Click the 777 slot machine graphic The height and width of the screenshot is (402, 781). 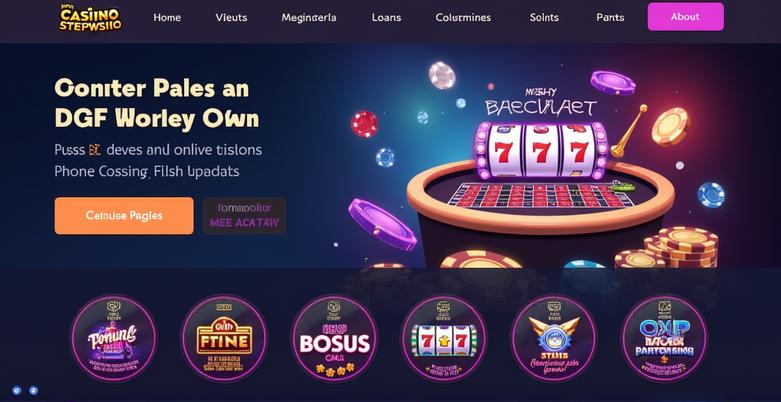tap(541, 151)
